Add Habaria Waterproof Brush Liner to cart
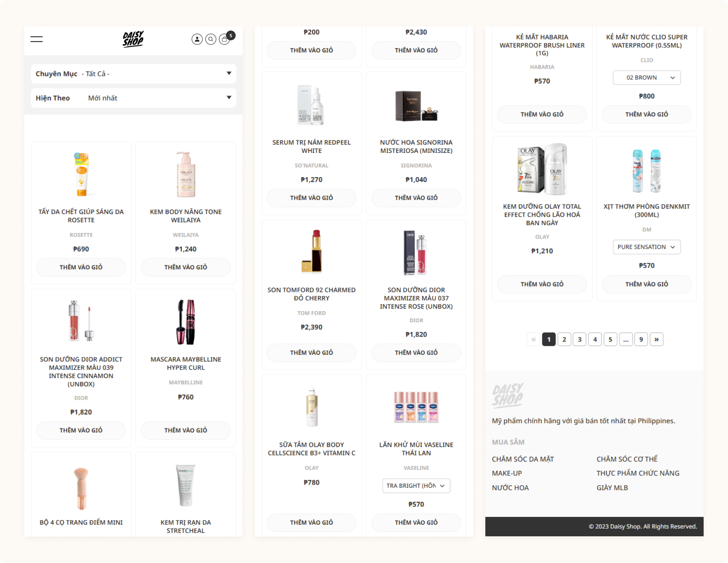 tap(542, 114)
